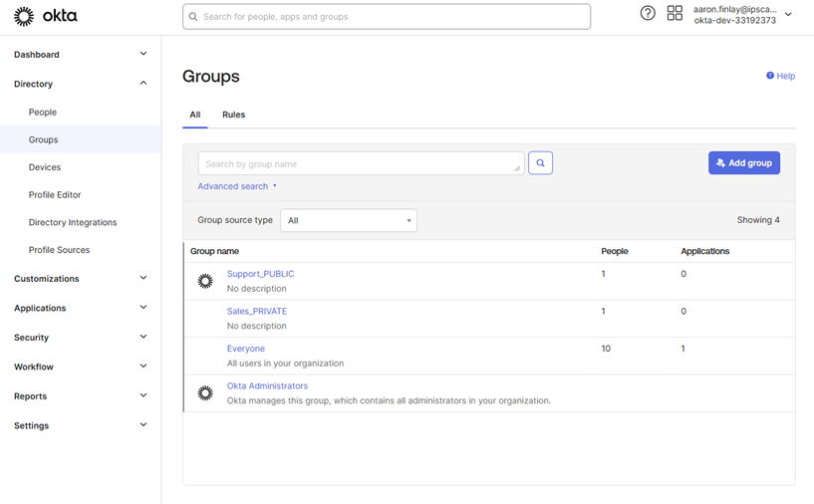
Task: Open the Group source type dropdown
Action: (x=348, y=220)
